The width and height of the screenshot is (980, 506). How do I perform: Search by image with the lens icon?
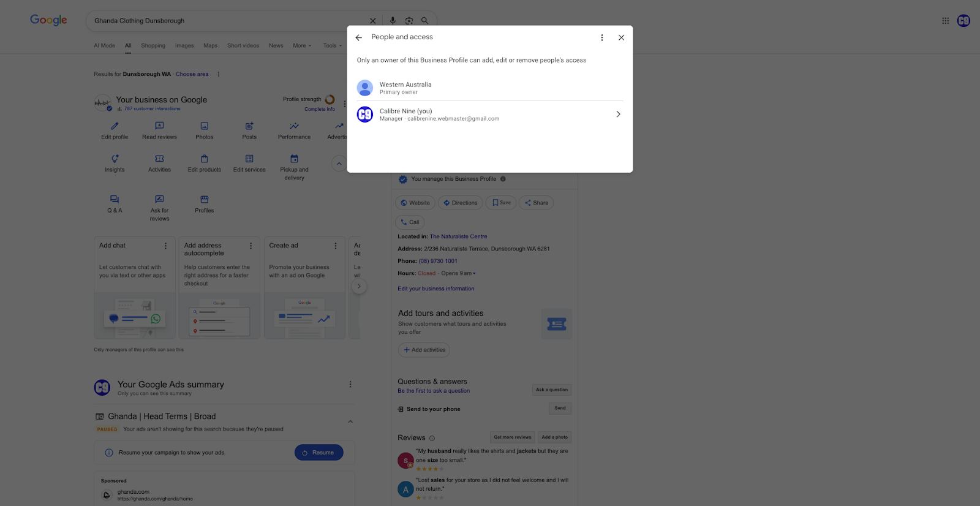(x=409, y=21)
